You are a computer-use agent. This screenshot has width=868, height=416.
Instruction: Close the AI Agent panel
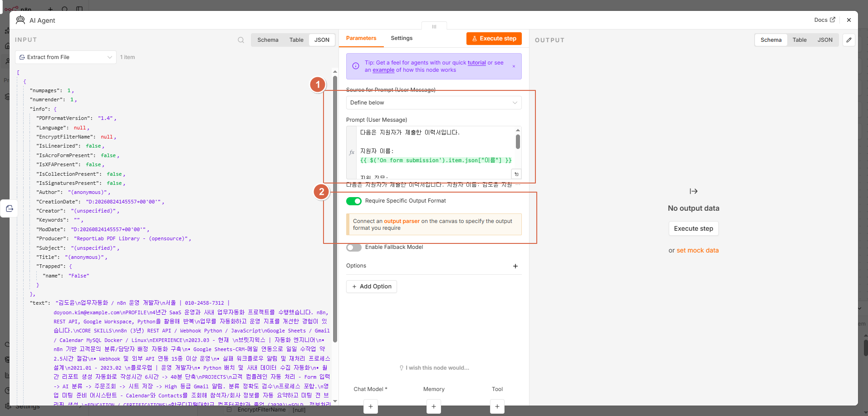click(x=849, y=20)
